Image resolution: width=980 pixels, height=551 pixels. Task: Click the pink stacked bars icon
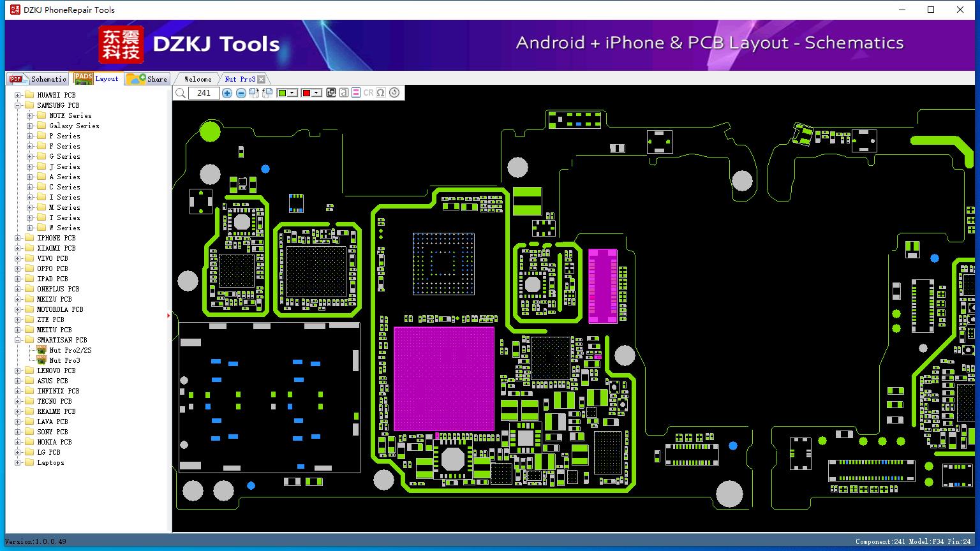click(356, 92)
